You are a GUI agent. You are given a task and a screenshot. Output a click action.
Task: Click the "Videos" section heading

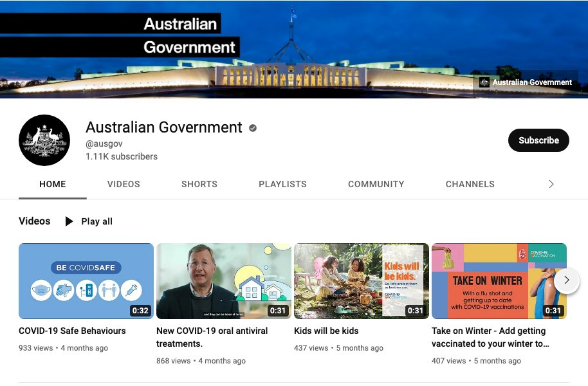(x=35, y=221)
